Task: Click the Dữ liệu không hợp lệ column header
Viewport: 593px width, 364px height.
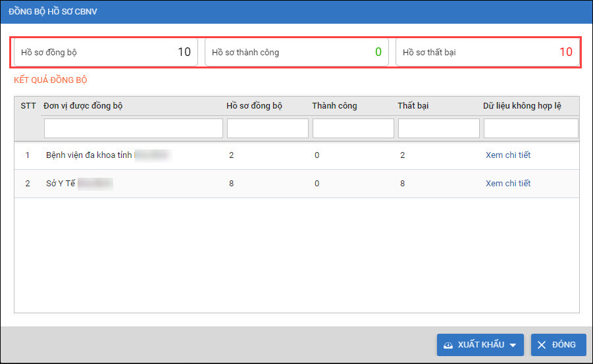Action: point(522,106)
